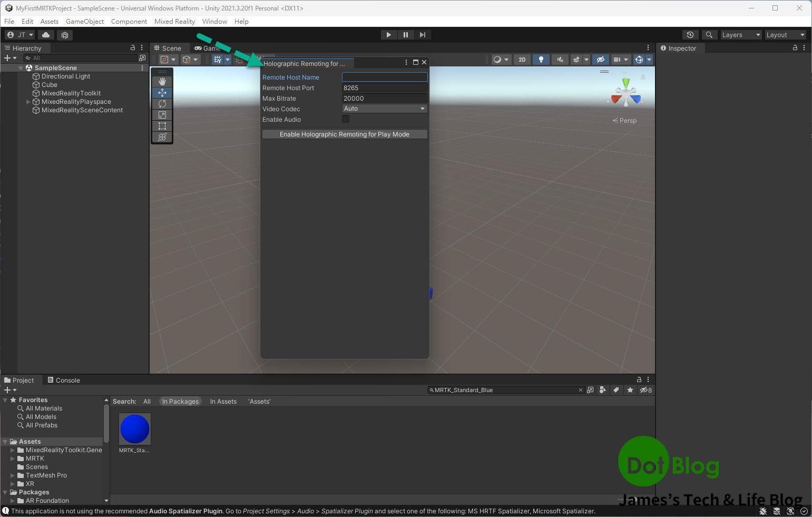Toggle Scene effects (skybox/fog) button
The height and width of the screenshot is (517, 812).
pos(576,60)
